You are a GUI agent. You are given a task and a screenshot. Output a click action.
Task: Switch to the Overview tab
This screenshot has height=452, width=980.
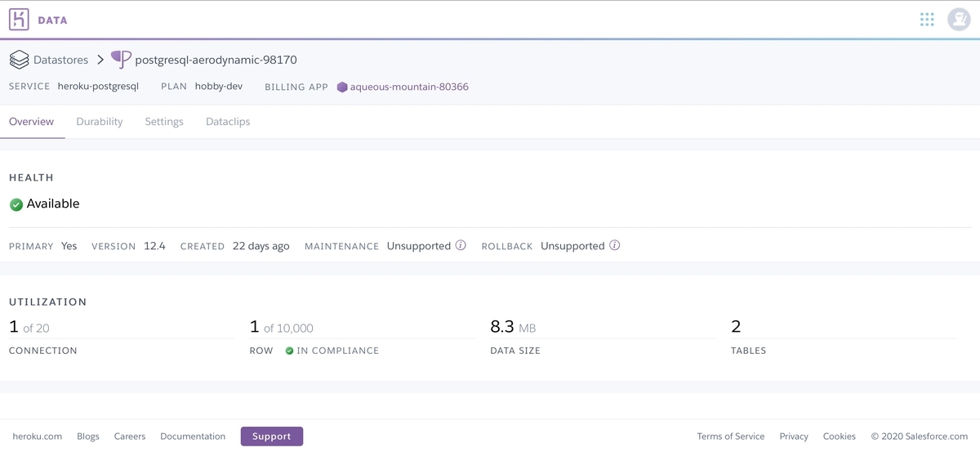(x=31, y=122)
